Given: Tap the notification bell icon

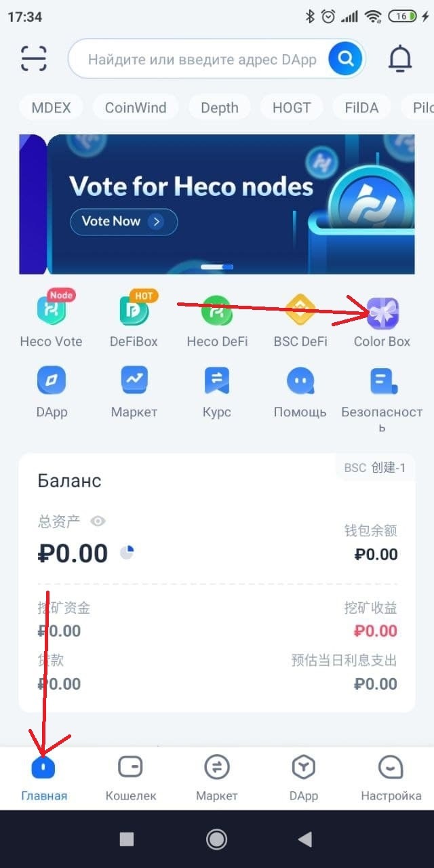Looking at the screenshot, I should pyautogui.click(x=400, y=60).
